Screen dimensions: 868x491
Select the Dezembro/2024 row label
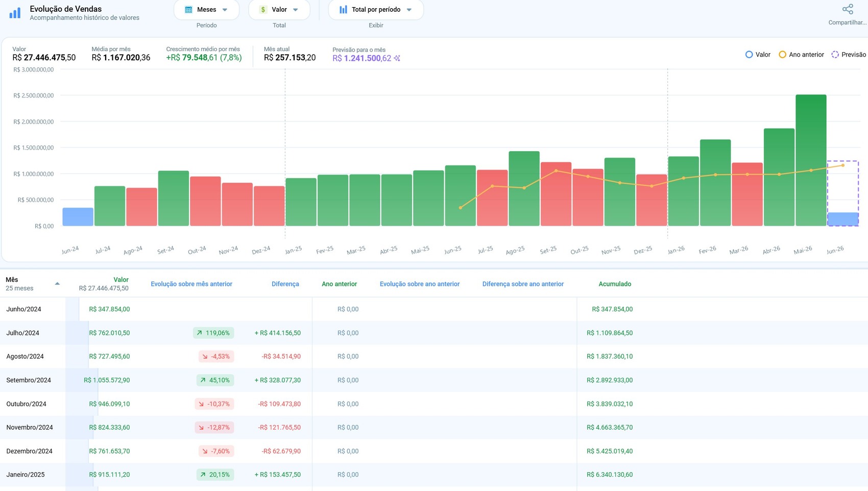coord(29,451)
